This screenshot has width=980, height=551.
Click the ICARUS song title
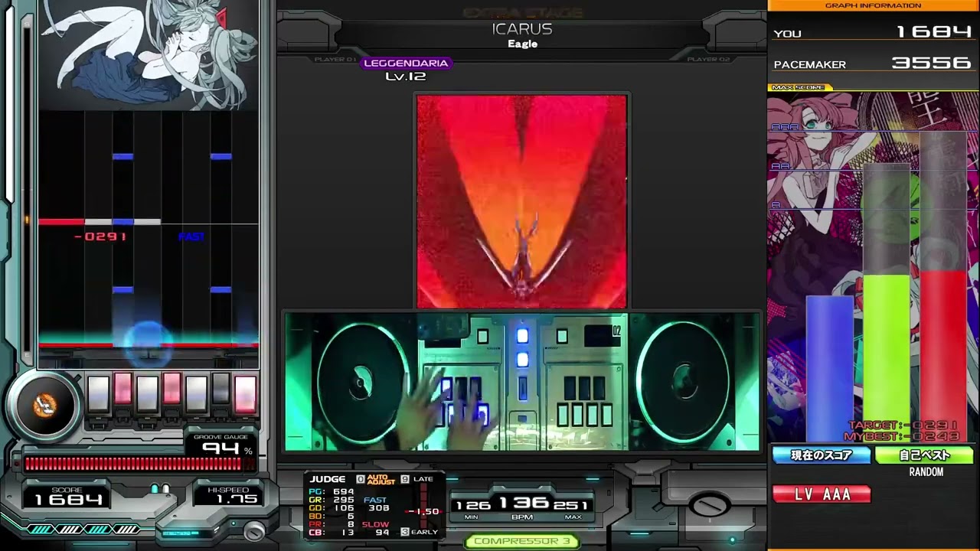[x=522, y=29]
